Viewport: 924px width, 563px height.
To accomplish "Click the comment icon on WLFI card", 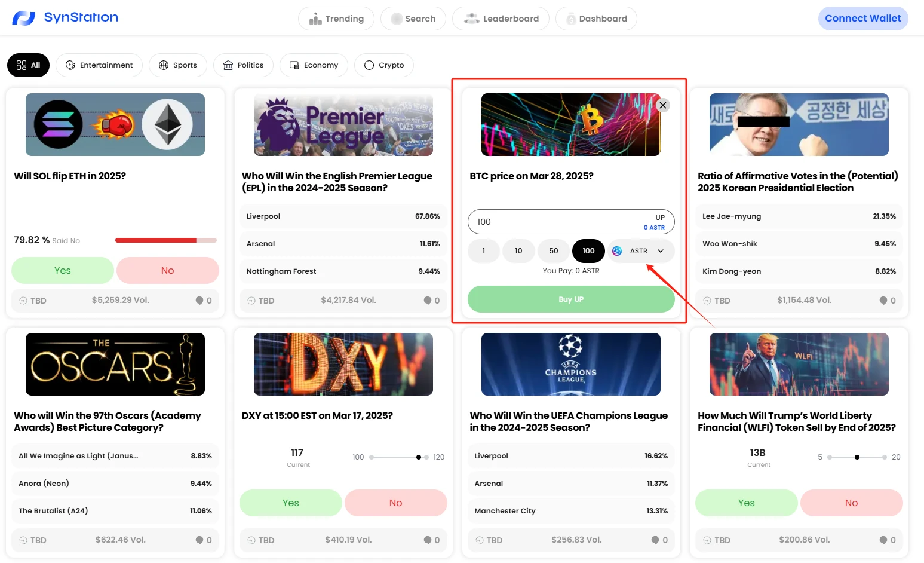I will tap(883, 540).
